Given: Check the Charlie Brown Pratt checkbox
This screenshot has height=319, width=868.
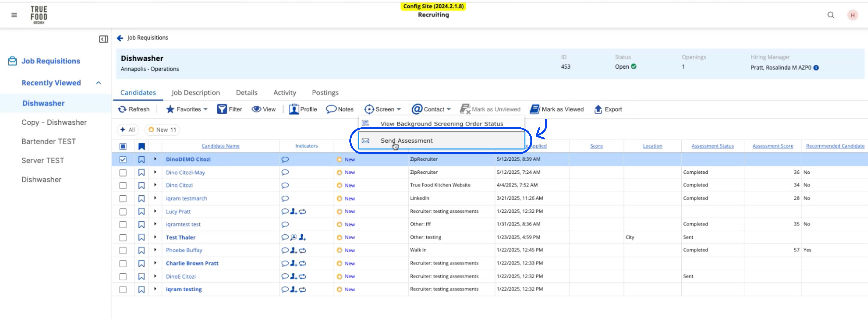Looking at the screenshot, I should pyautogui.click(x=123, y=264).
